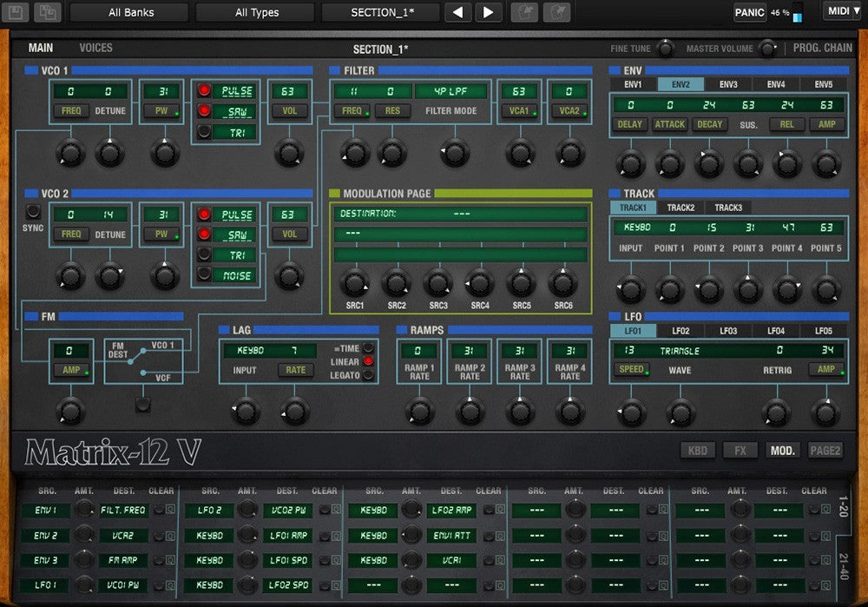The height and width of the screenshot is (607, 868).
Task: Switch to the FX page tab
Action: pyautogui.click(x=740, y=451)
